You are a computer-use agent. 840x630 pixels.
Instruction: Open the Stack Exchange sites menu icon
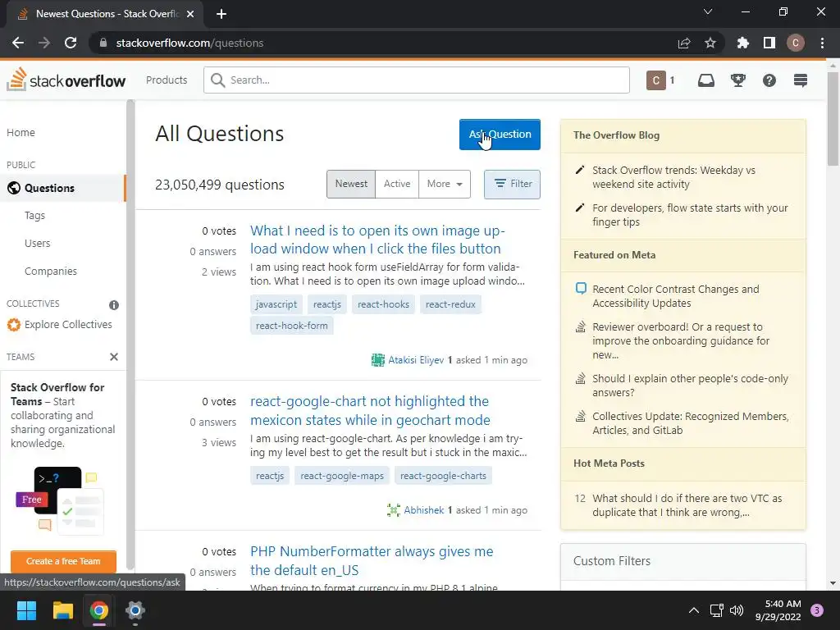click(x=801, y=80)
